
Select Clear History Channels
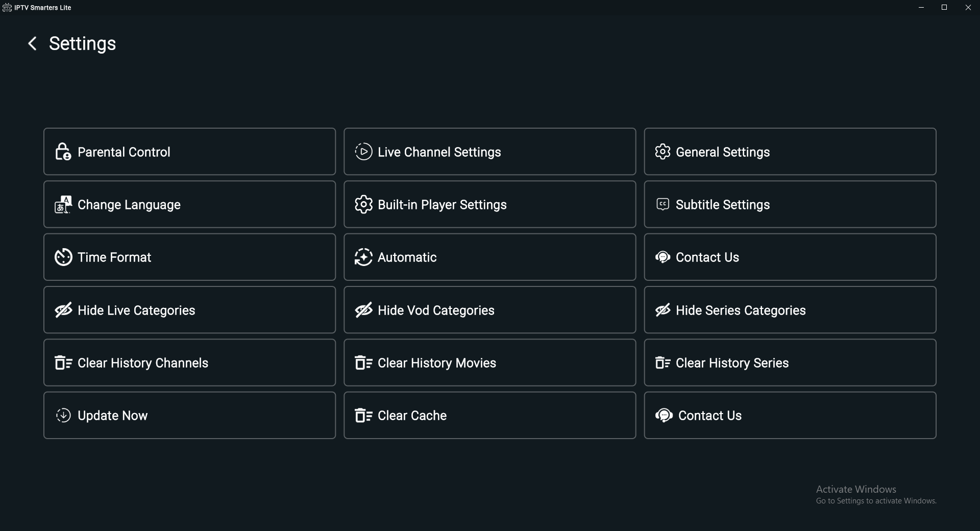[189, 363]
